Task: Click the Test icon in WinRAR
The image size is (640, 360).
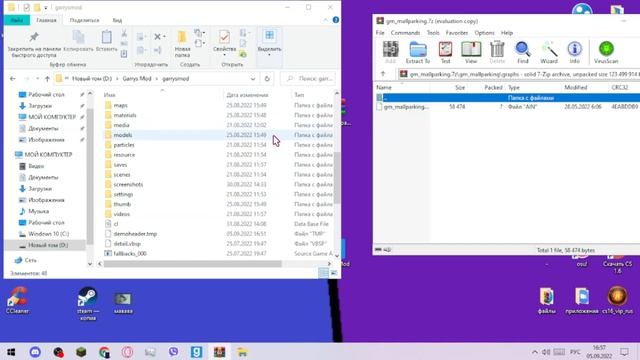Action: coord(445,52)
